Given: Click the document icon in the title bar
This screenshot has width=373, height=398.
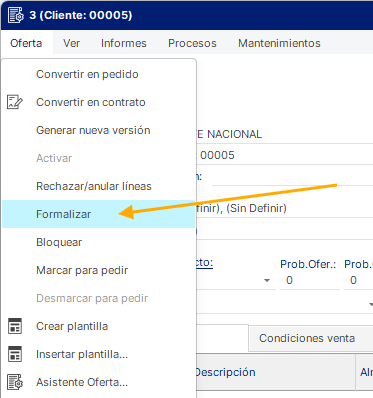Looking at the screenshot, I should coord(16,15).
